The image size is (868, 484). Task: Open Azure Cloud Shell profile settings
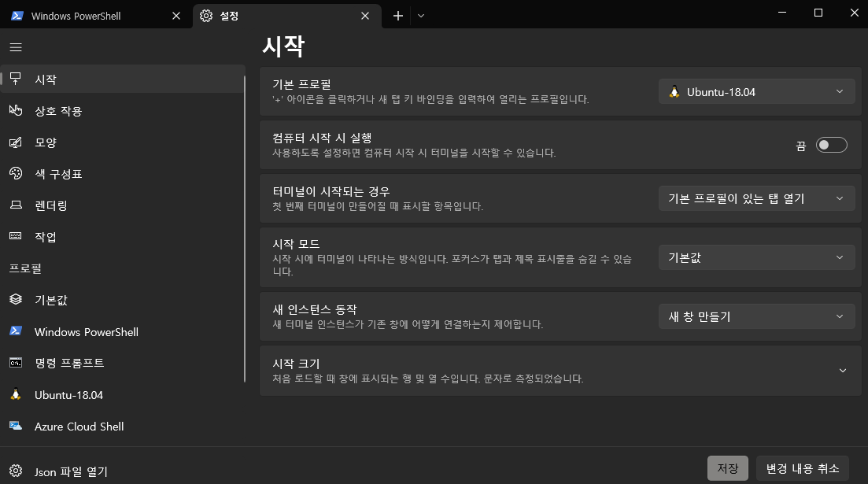[122, 427]
